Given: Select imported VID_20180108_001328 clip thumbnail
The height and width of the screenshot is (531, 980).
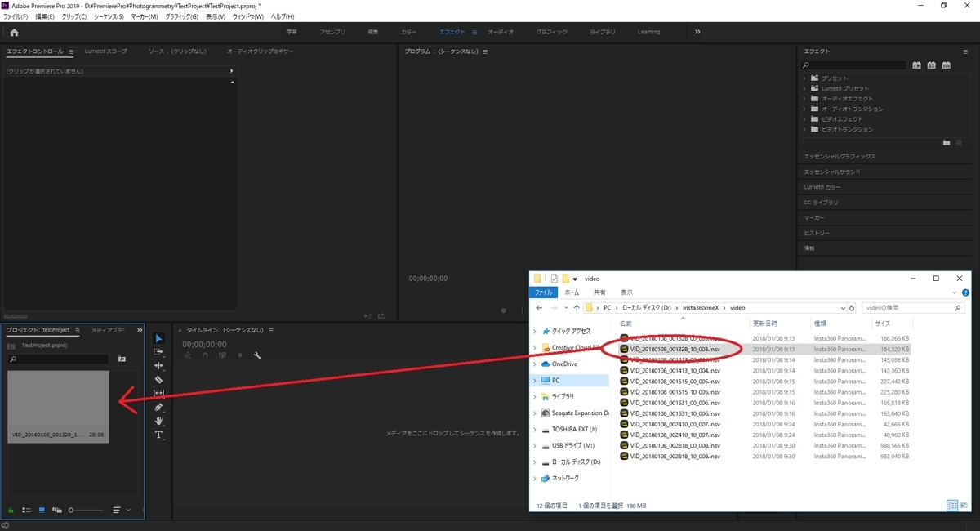Looking at the screenshot, I should coord(58,407).
